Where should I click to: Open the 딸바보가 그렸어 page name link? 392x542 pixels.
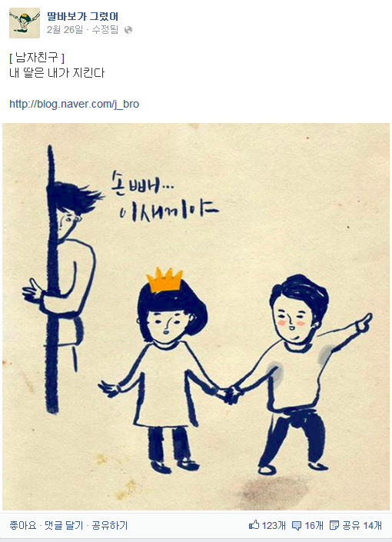(82, 16)
